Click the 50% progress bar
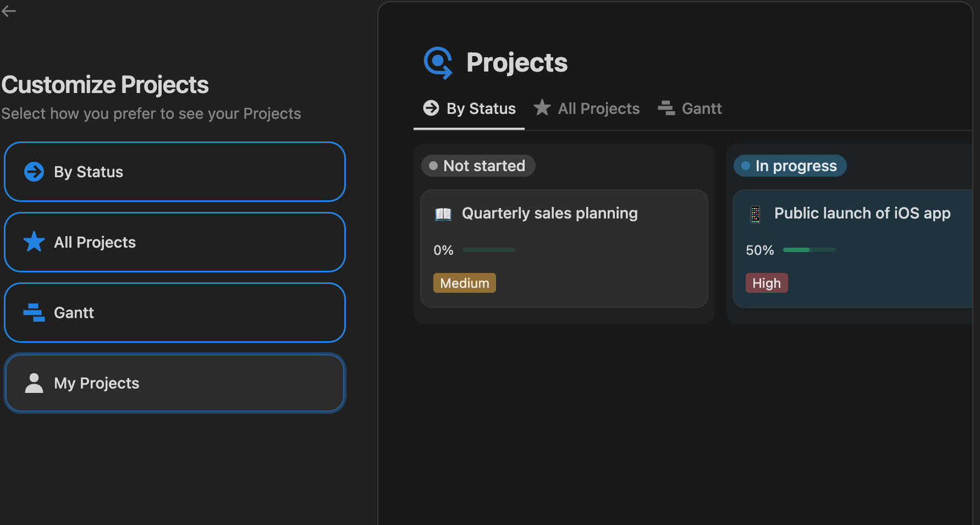Screen dimensions: 980x525 coord(809,250)
